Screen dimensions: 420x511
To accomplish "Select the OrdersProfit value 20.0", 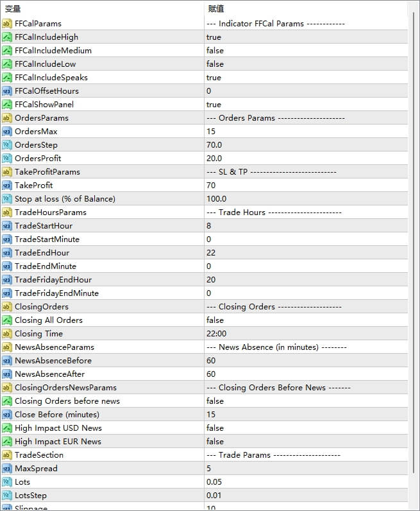I will 214,159.
